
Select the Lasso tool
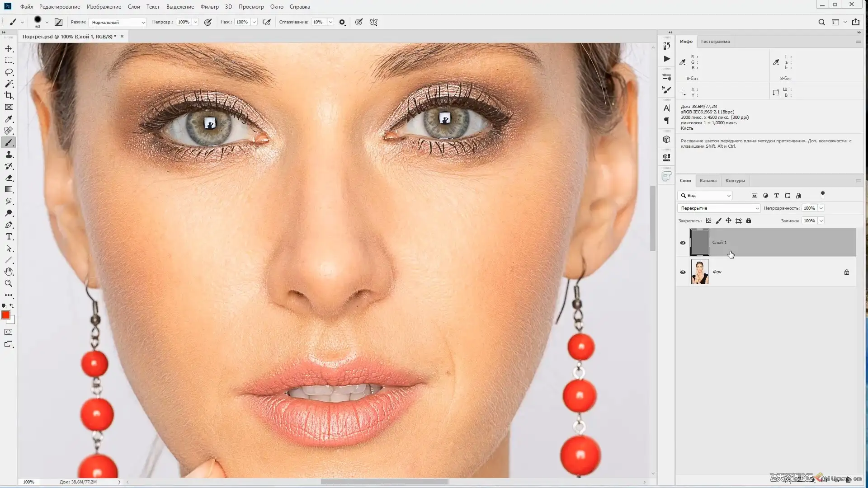(x=9, y=72)
